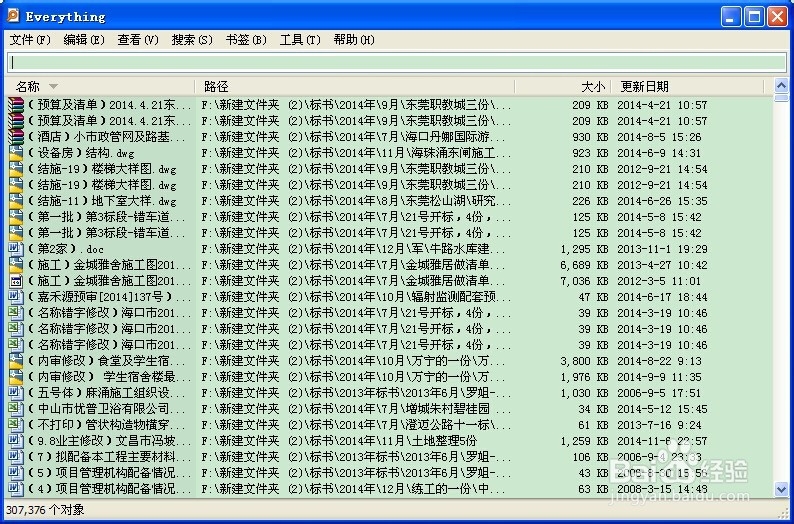Click the scrollbar down arrow
The width and height of the screenshot is (794, 524).
coord(781,490)
